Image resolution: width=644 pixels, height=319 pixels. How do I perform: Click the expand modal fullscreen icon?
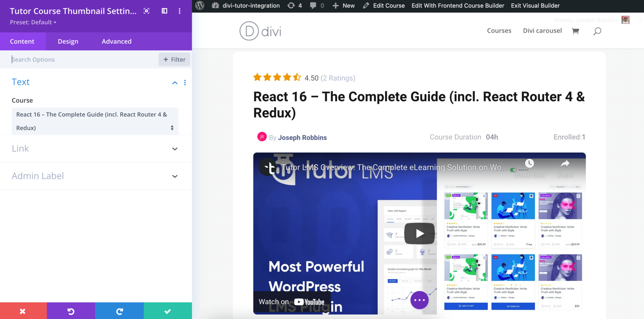pos(147,11)
